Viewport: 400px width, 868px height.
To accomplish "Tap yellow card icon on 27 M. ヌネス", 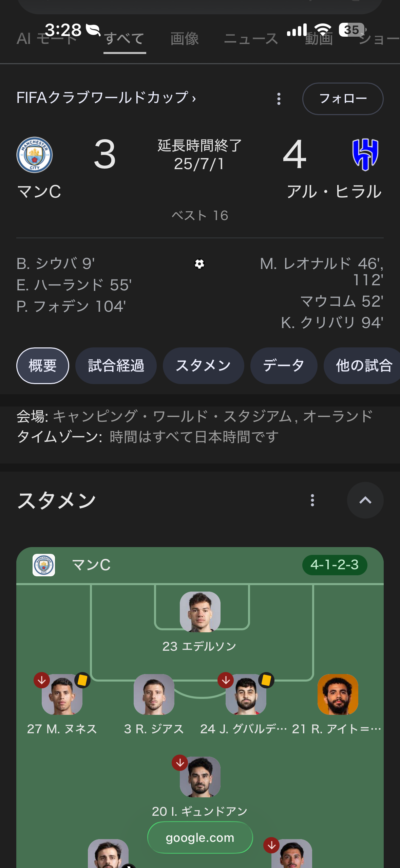I will (x=82, y=680).
